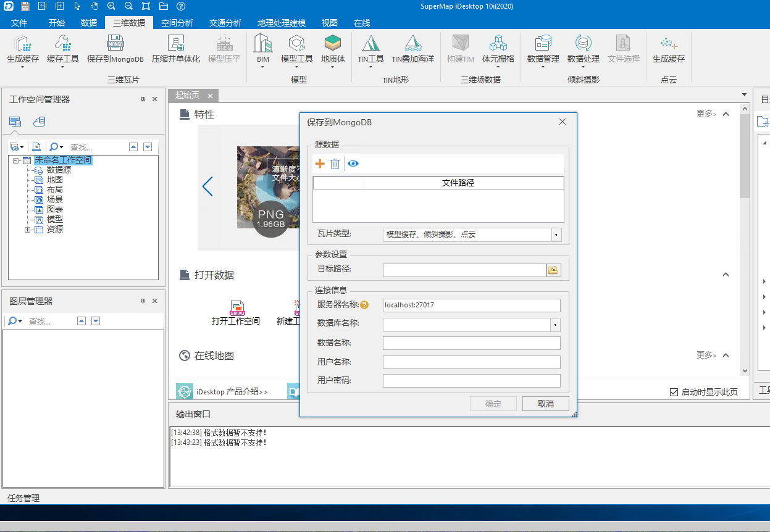Click the 数据名称 input field

pyautogui.click(x=472, y=343)
